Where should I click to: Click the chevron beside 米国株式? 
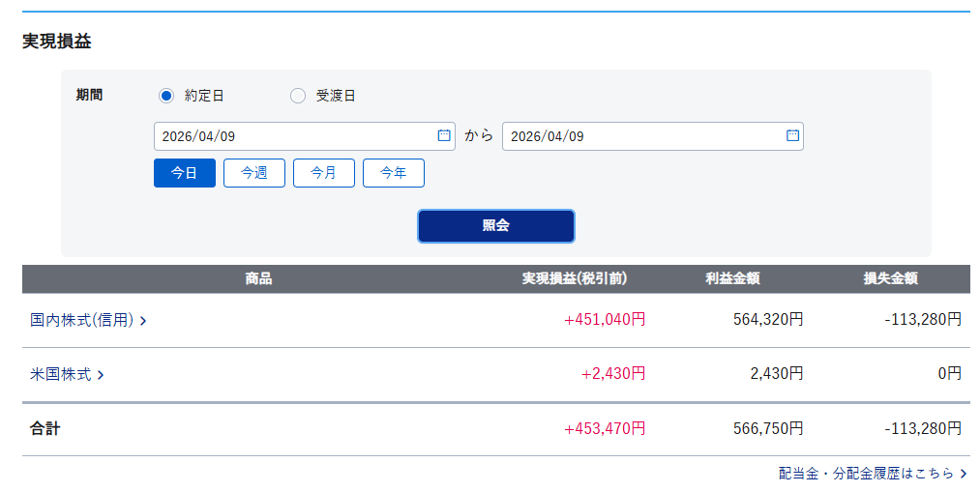click(x=101, y=375)
